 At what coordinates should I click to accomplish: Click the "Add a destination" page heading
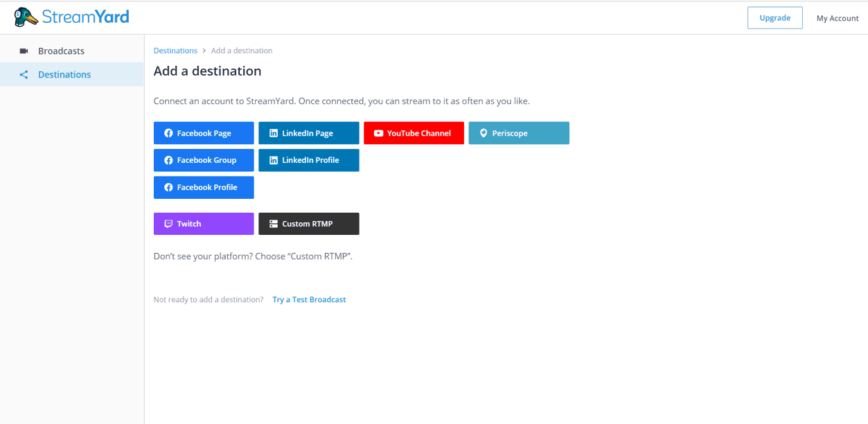point(207,71)
